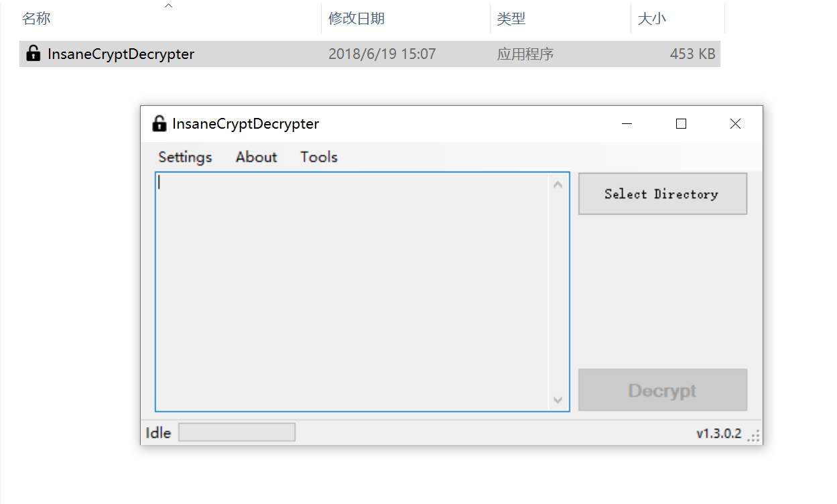
Task: Open the About menu
Action: [x=256, y=157]
